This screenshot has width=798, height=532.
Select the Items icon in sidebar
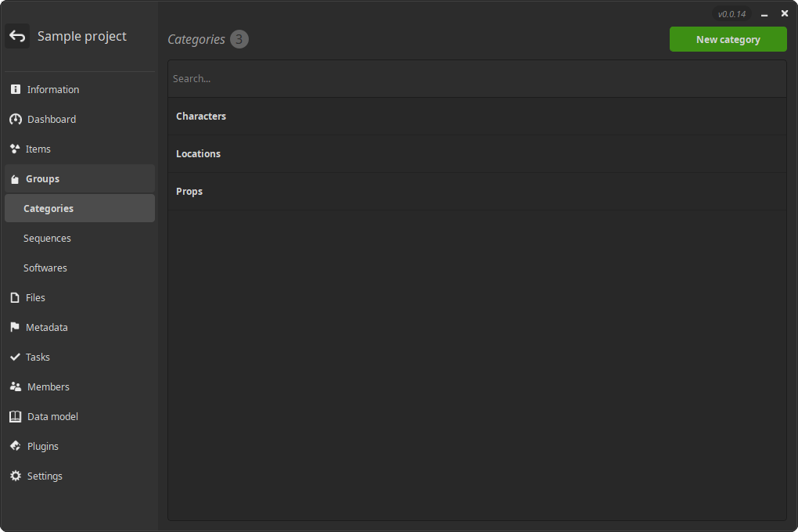pyautogui.click(x=15, y=149)
